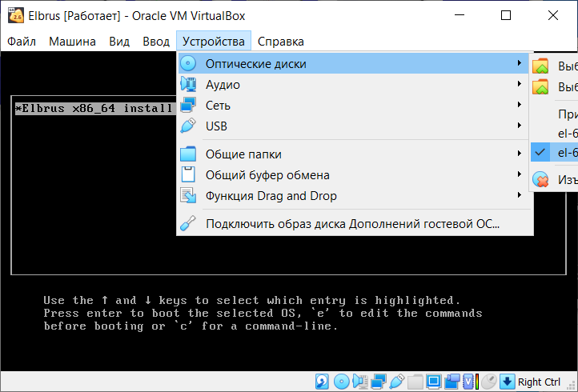
Task: Select the Elbrus x86_64 install boot entry
Action: pyautogui.click(x=94, y=108)
